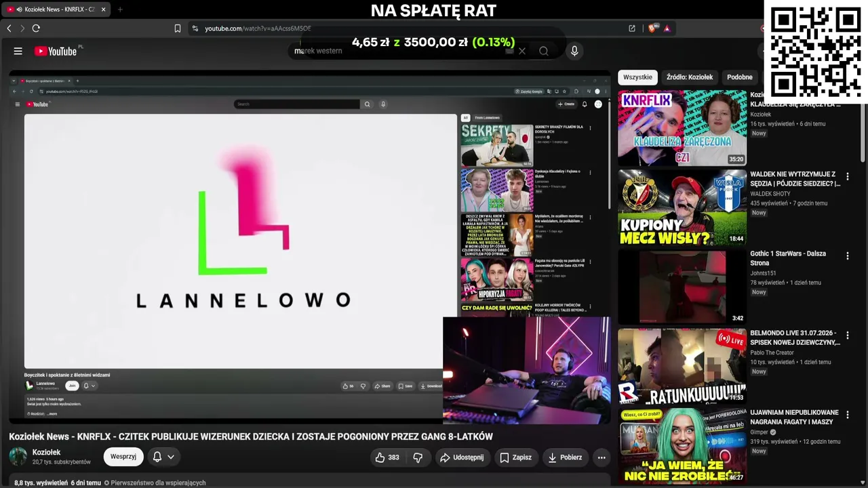
Task: Open the Gothic 1 StarWars video thumbnail
Action: click(x=682, y=287)
